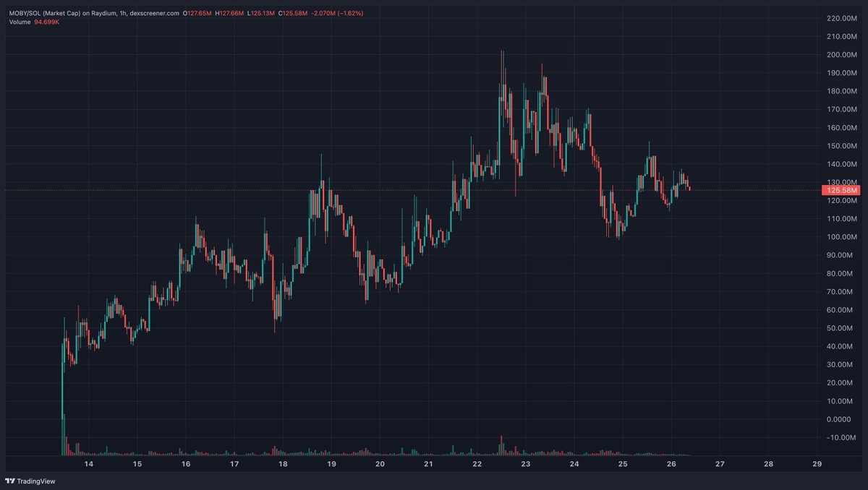The image size is (868, 490).
Task: Click the 190.00M price axis label
Action: [841, 73]
